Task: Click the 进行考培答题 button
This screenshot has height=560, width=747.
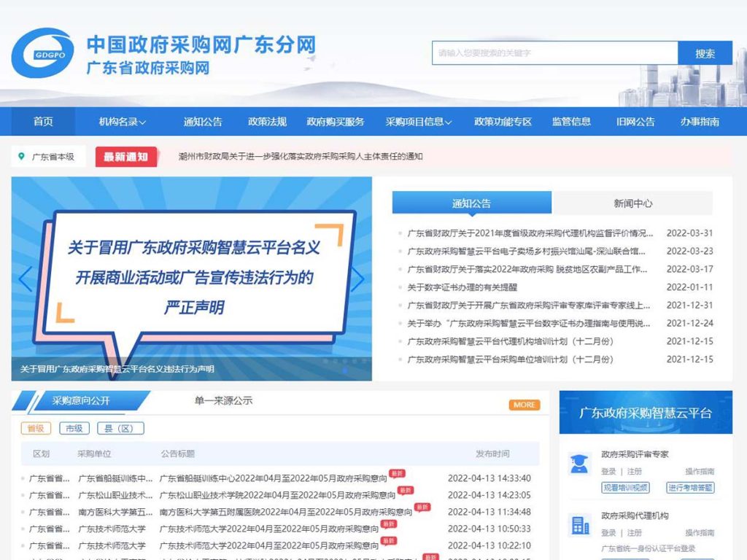Action: click(690, 488)
